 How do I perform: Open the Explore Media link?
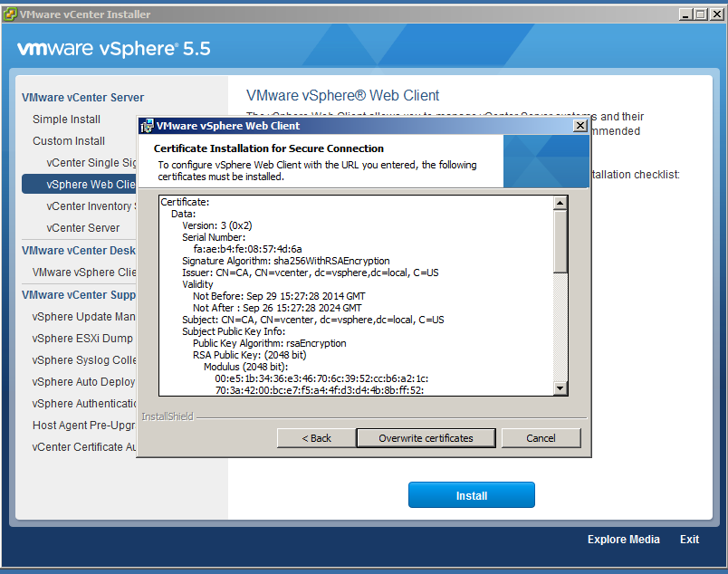623,540
